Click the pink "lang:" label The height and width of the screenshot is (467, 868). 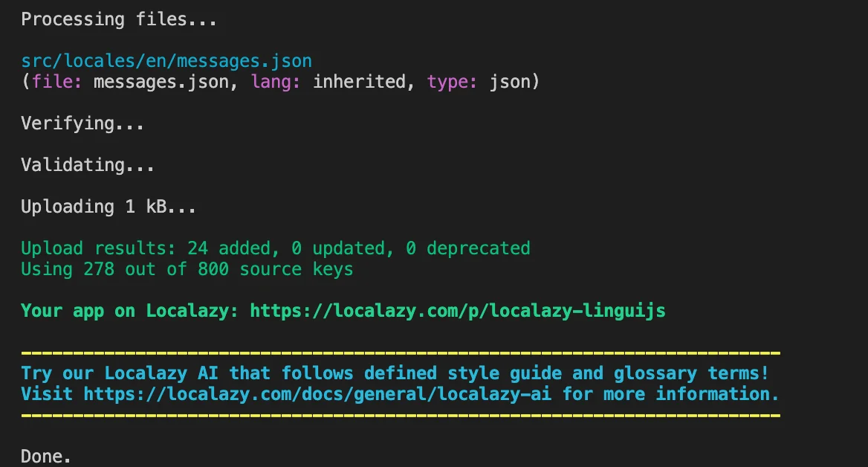pos(276,81)
